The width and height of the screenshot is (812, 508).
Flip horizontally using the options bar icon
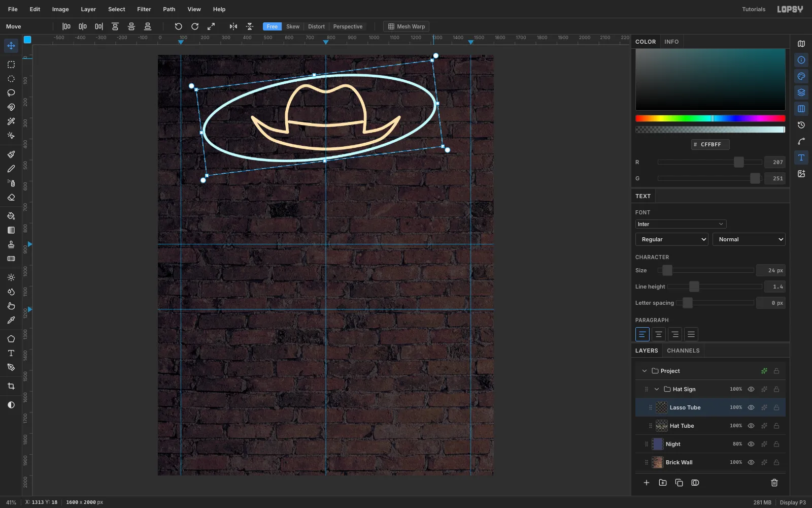(233, 26)
